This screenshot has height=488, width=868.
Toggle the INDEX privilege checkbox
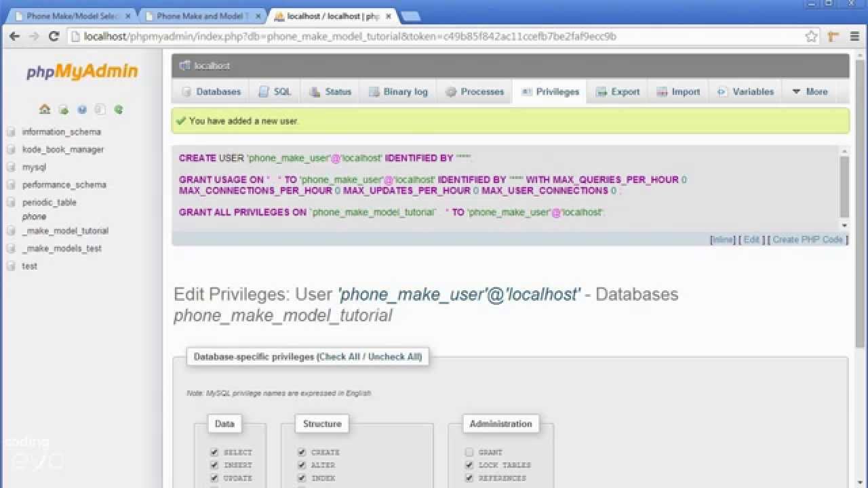(x=302, y=478)
